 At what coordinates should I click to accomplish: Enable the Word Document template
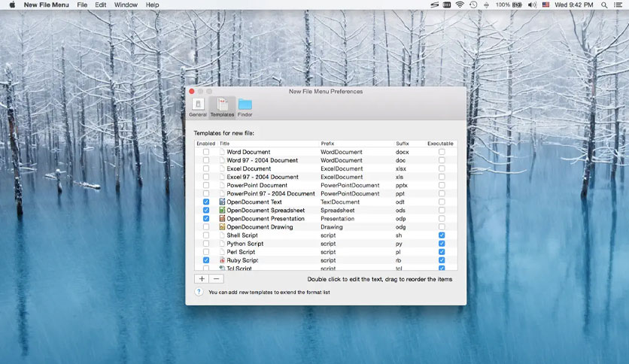point(206,152)
